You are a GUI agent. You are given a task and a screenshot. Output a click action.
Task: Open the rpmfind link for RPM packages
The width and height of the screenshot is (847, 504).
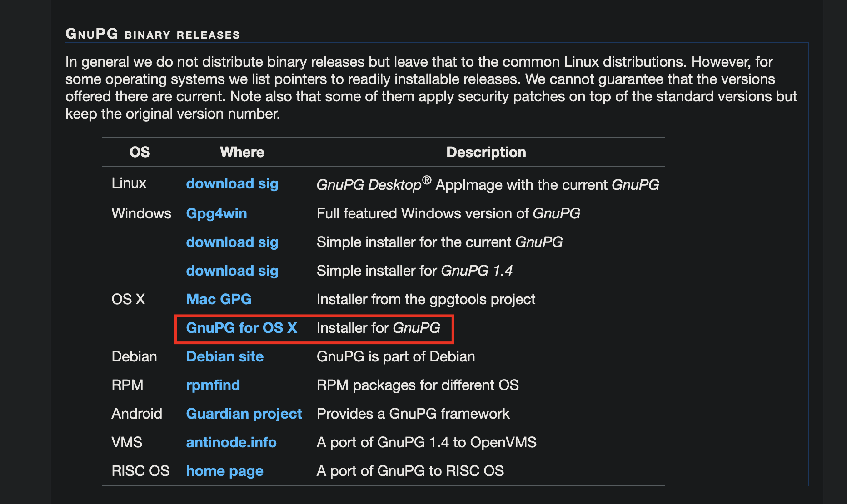(x=213, y=385)
